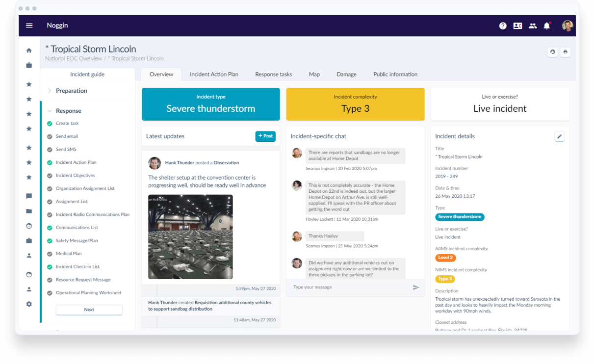This screenshot has height=364, width=595.
Task: Click the home icon in sidebar
Action: (29, 50)
